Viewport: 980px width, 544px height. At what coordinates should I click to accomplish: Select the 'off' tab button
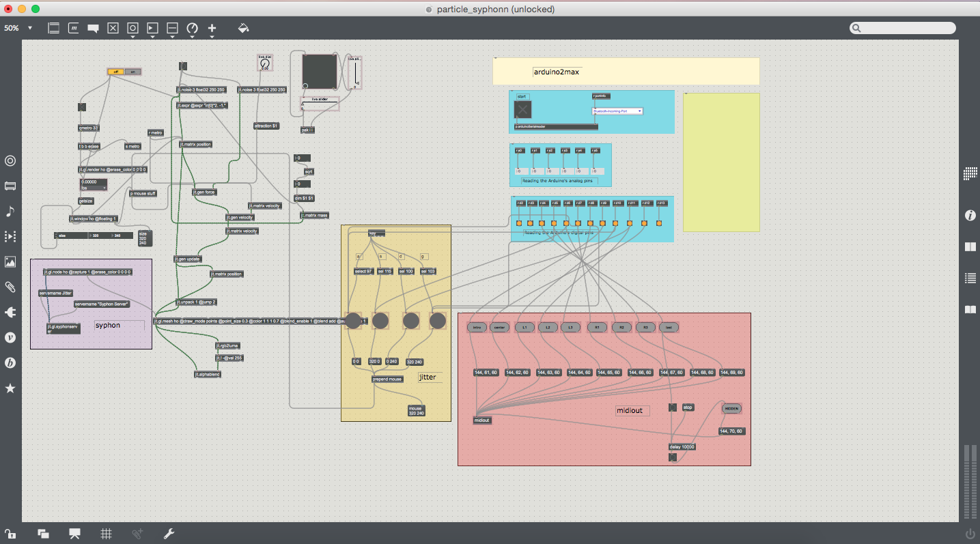click(x=116, y=71)
